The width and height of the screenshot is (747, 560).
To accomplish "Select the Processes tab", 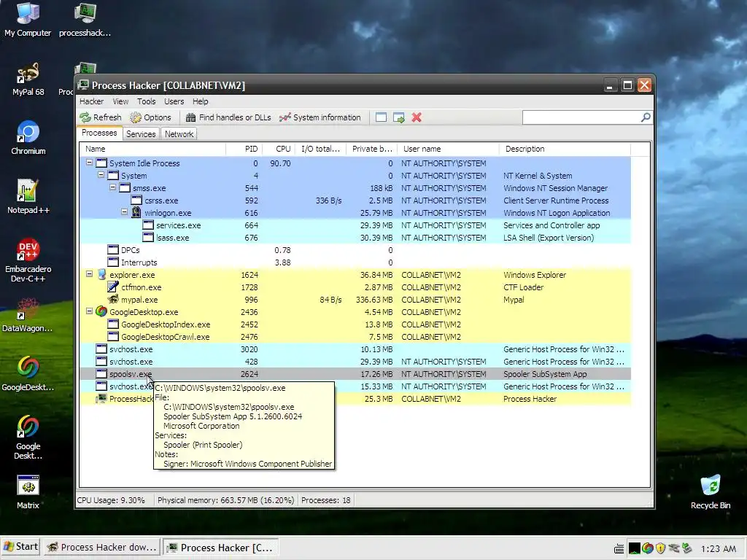I will click(x=99, y=133).
